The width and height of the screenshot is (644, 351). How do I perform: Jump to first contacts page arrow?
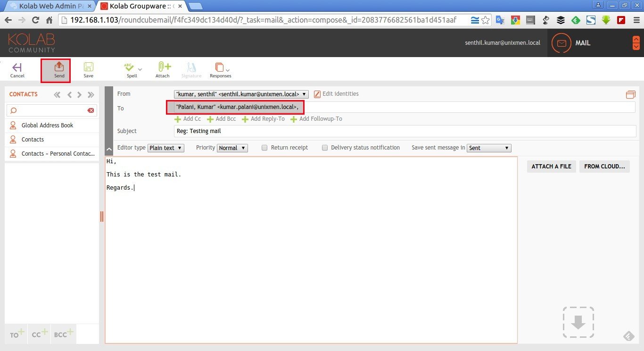(x=57, y=95)
